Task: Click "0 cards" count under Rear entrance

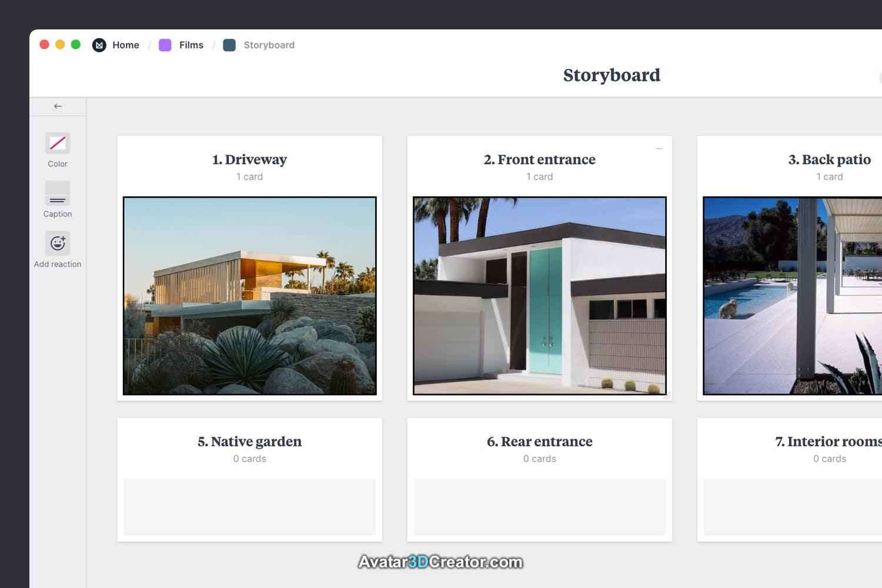Action: (x=540, y=459)
